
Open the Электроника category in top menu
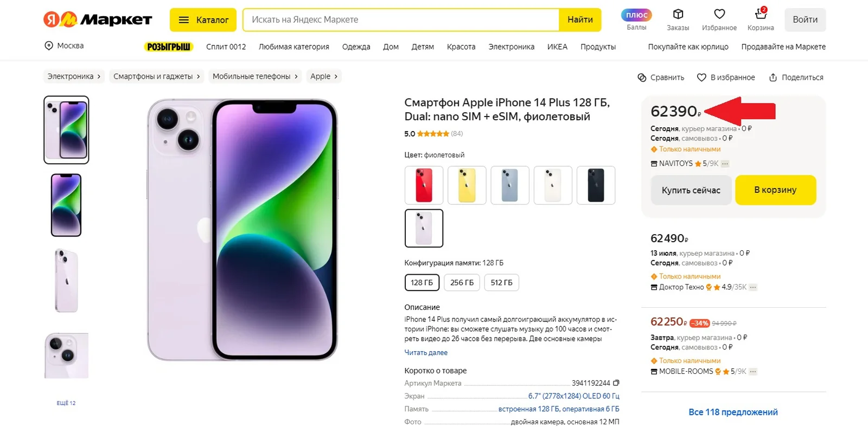[511, 47]
